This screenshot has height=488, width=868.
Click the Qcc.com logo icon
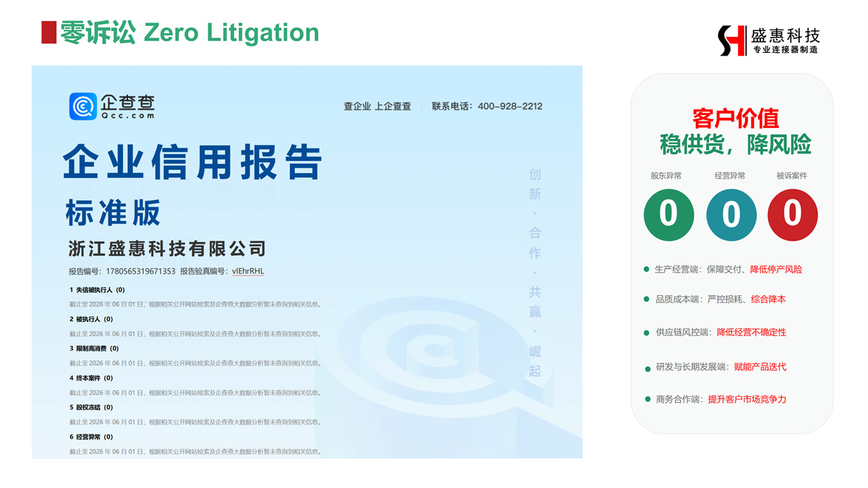tap(83, 106)
